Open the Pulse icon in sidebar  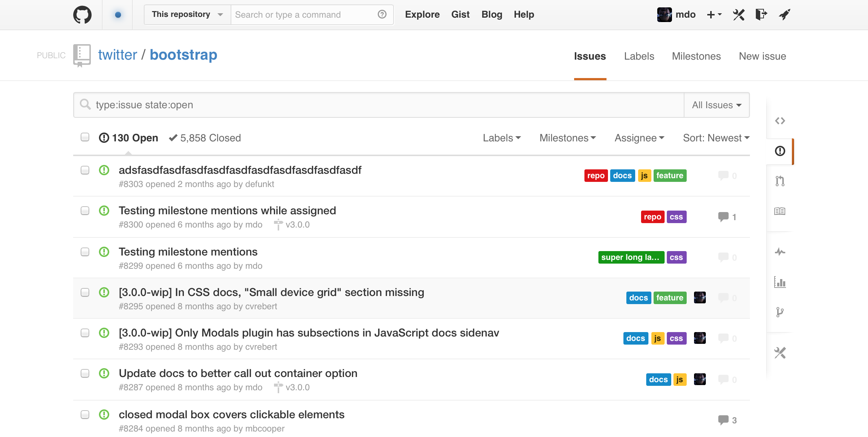780,252
